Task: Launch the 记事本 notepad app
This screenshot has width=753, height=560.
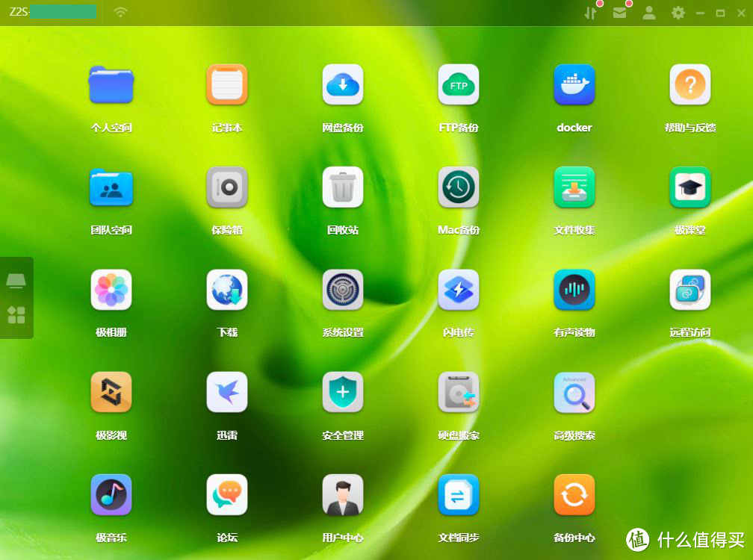Action: [x=226, y=84]
